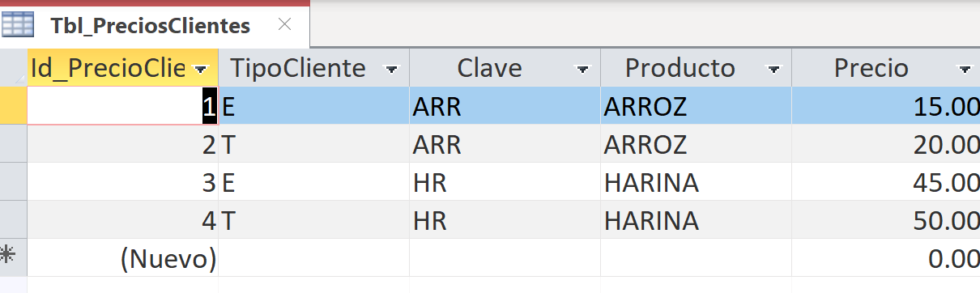The height and width of the screenshot is (293, 980).
Task: Click the Id cell with value 3
Action: click(x=122, y=182)
